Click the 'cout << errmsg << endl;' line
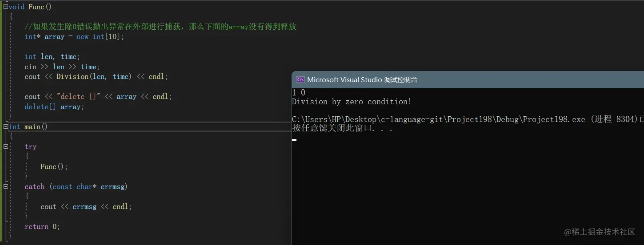Viewport: 644px width, 245px height. (86, 207)
